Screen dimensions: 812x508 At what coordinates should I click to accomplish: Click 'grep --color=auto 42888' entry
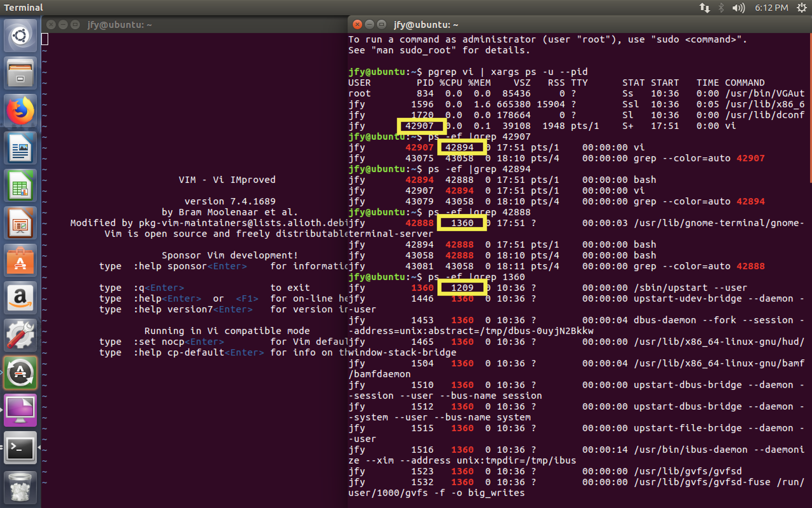699,266
